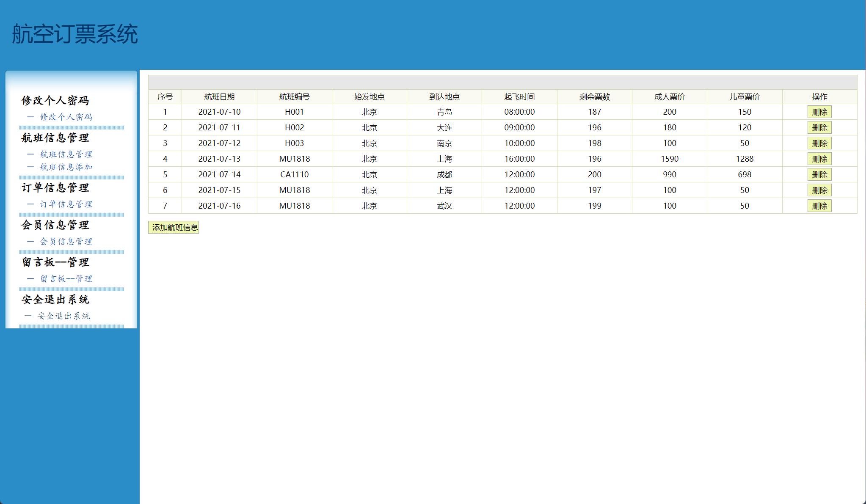Delete flight H001 to 青岛
The image size is (866, 504).
819,112
